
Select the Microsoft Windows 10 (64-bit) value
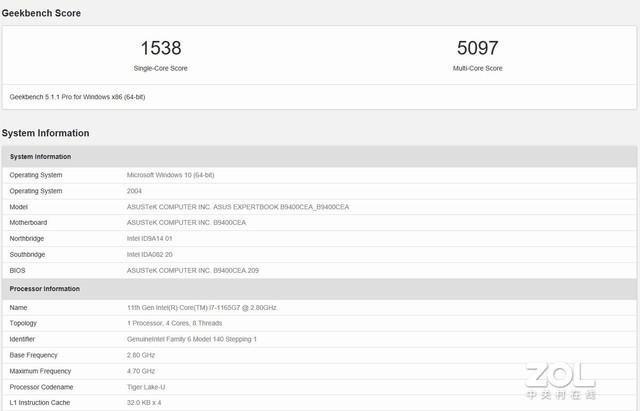[x=171, y=175]
